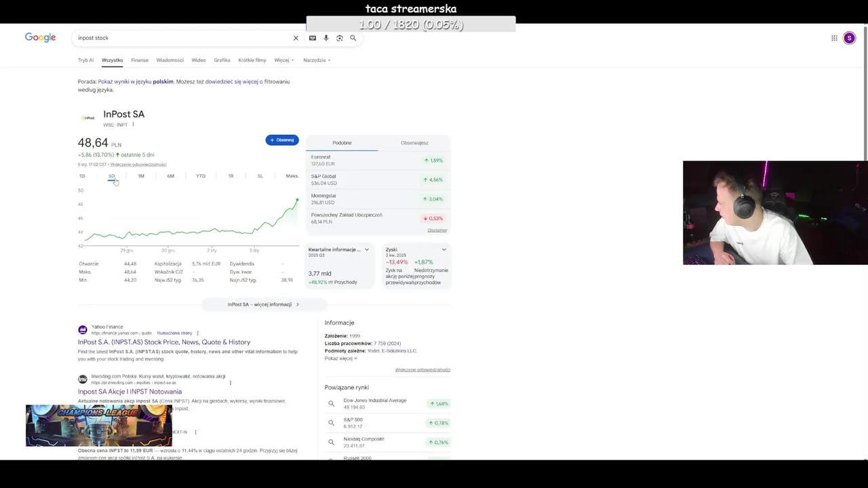Click the blue Obserwuj button
Viewport: 868px width, 488px height.
282,140
